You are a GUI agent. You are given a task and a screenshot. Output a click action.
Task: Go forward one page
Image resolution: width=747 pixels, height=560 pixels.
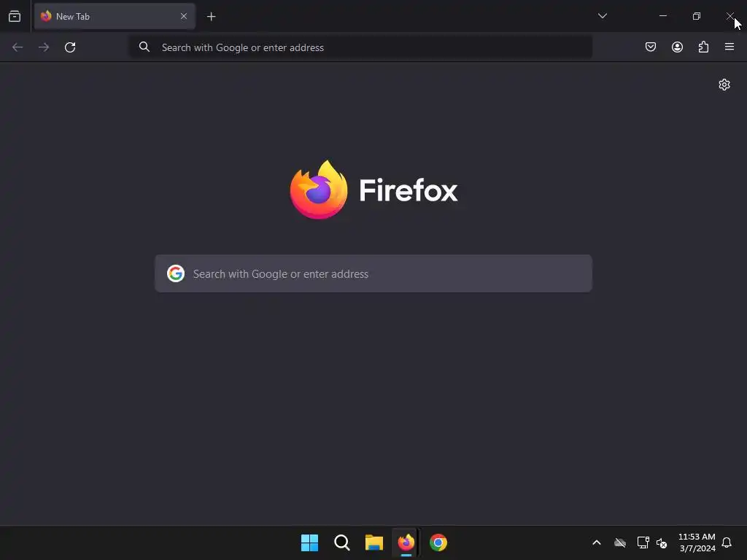pyautogui.click(x=44, y=47)
